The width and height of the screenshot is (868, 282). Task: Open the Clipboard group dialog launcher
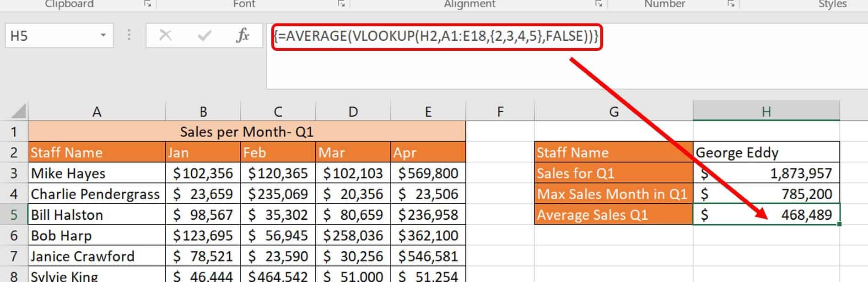click(x=147, y=4)
